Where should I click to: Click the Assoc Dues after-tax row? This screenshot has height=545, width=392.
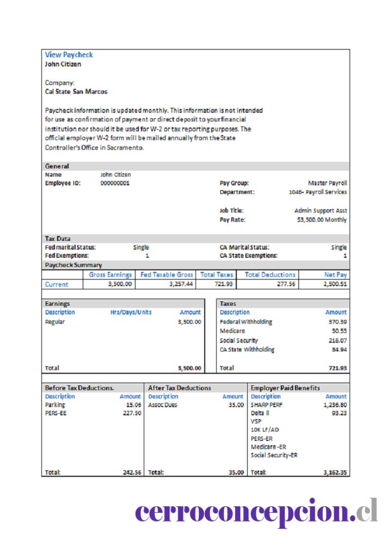[x=196, y=405]
